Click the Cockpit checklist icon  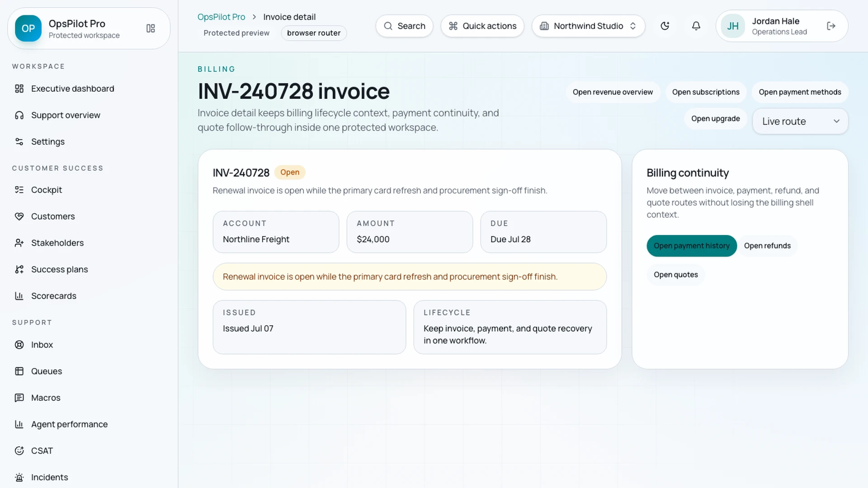point(19,190)
